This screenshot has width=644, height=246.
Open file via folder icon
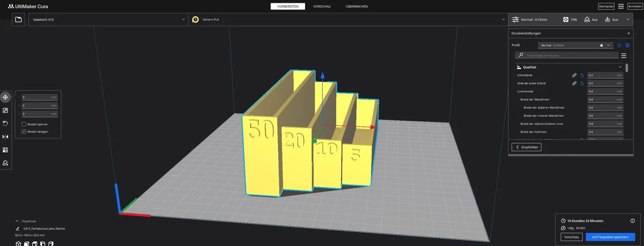tap(19, 19)
